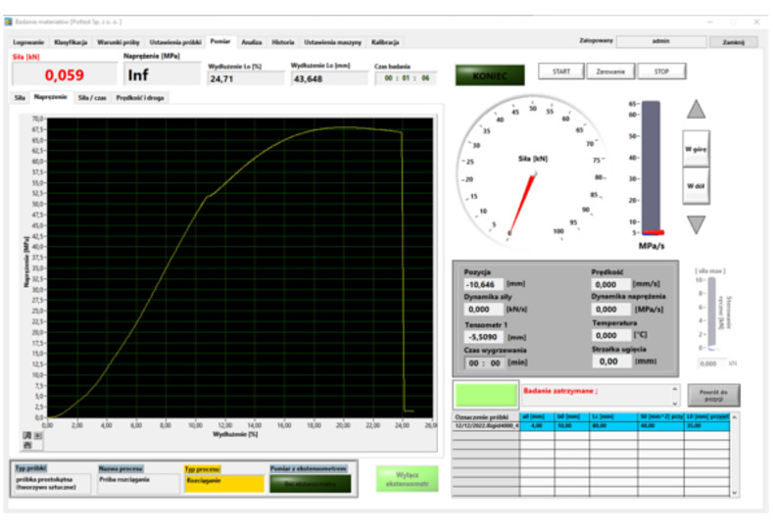Image resolution: width=773 pixels, height=532 pixels.
Task: Show the Siła / czas chart tab
Action: tap(92, 98)
